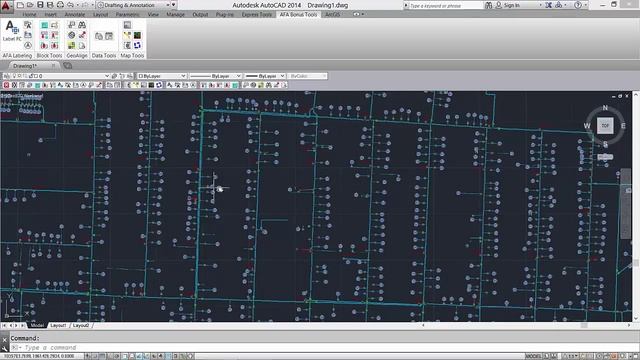This screenshot has height=360, width=640.
Task: Click the new drawing tab icon beside Drawing1
Action: [67, 66]
